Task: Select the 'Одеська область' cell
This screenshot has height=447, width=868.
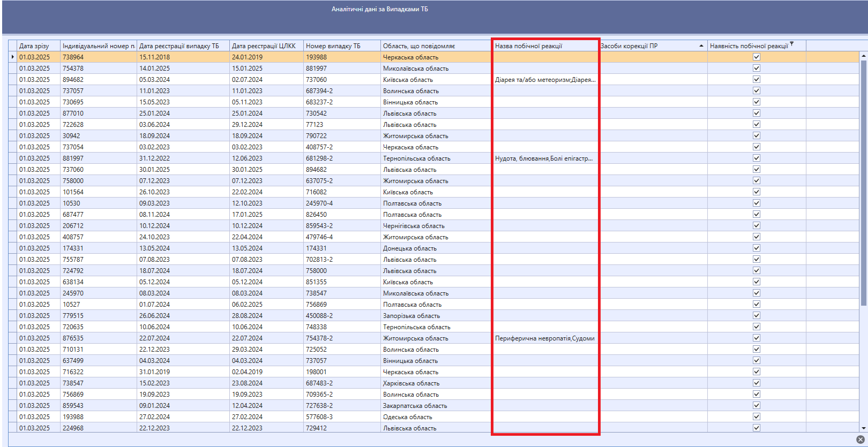Action: click(436, 416)
